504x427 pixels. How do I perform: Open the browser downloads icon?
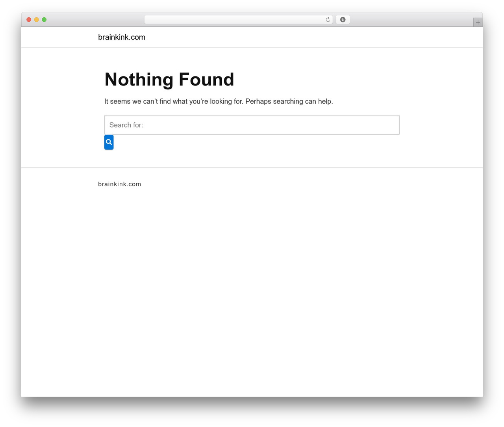pyautogui.click(x=343, y=20)
